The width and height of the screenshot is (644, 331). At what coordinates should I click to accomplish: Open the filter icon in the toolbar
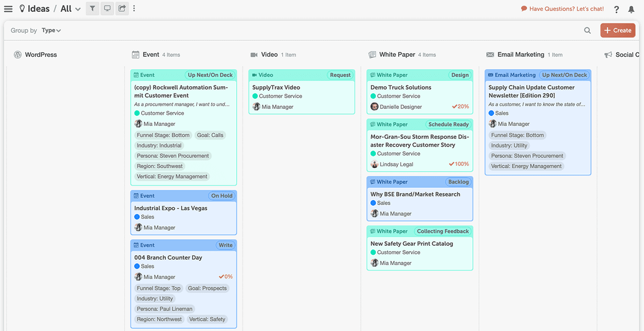[91, 9]
